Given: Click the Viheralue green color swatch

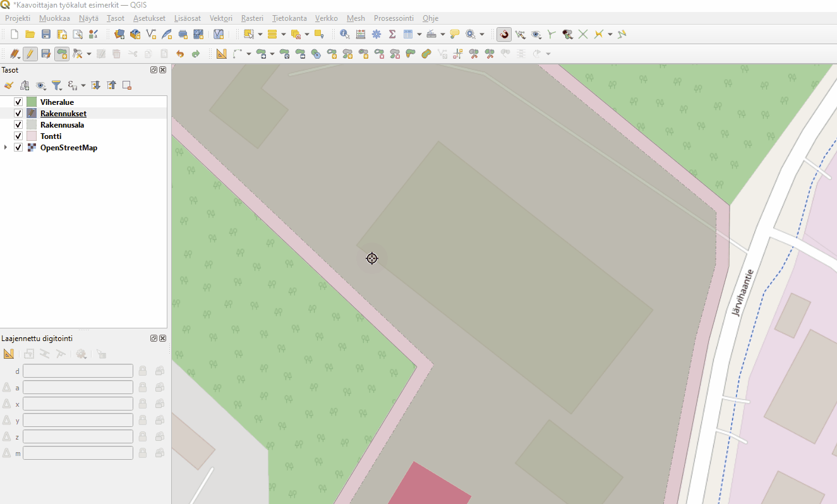Looking at the screenshot, I should pyautogui.click(x=32, y=102).
